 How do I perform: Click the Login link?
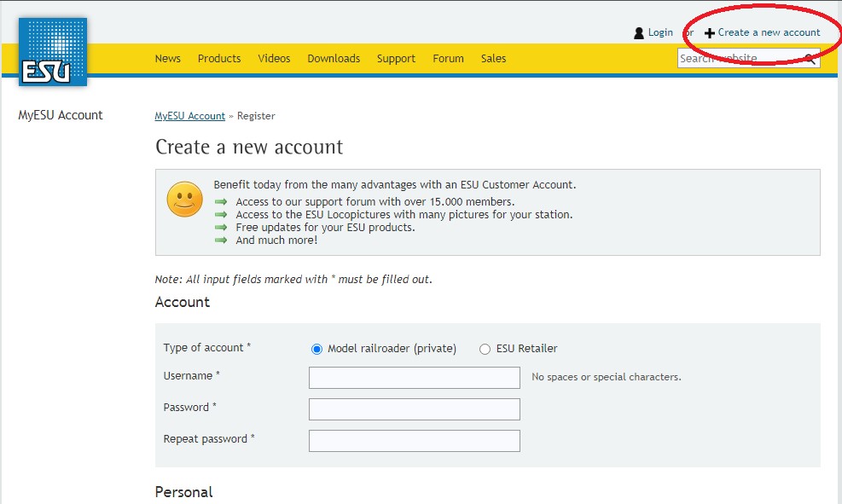(x=660, y=32)
